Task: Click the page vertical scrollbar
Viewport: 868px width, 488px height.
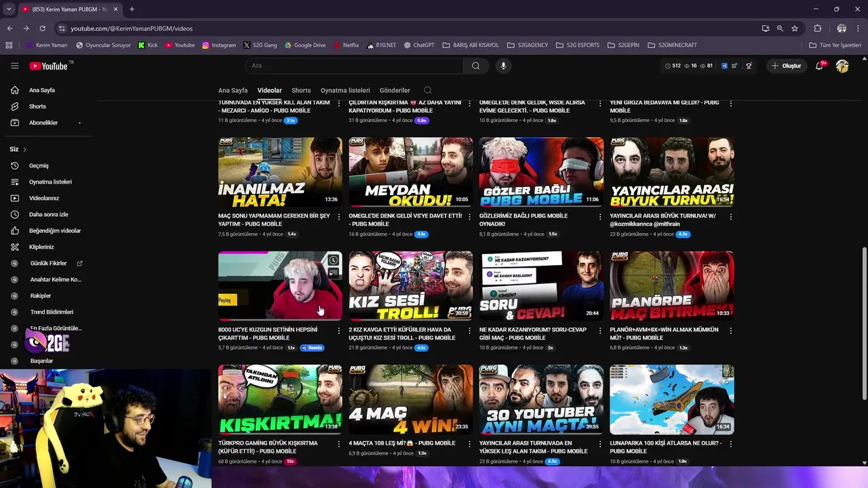Action: click(864, 325)
